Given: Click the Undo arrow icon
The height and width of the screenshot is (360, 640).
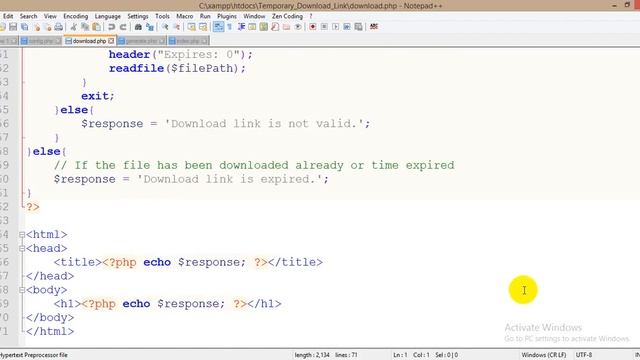Looking at the screenshot, I should 111,27.
